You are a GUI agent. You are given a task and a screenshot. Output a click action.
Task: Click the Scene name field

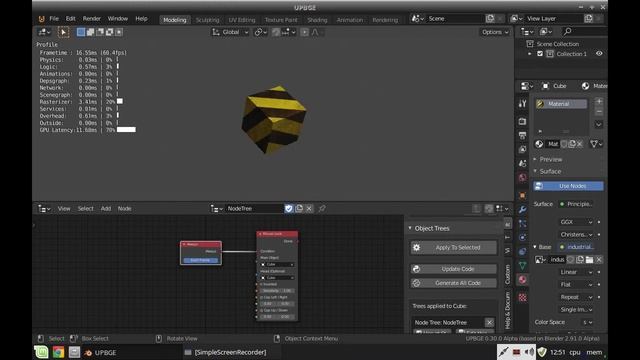tap(455, 19)
